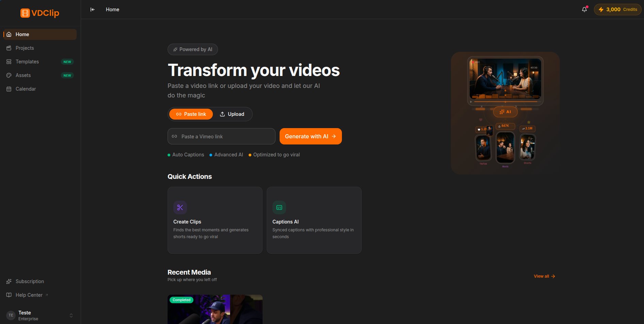
Task: Click the captions icon on Captions AI
Action: coord(279,207)
